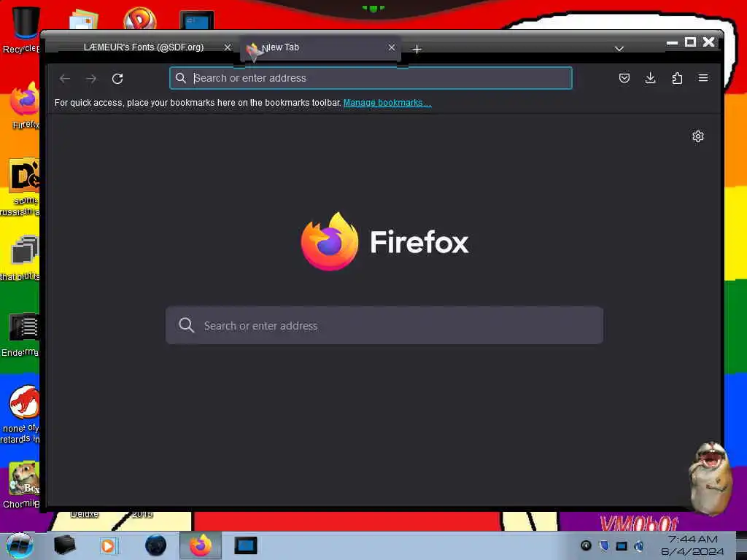Click the center page search box
Image resolution: width=747 pixels, height=560 pixels.
coord(384,326)
